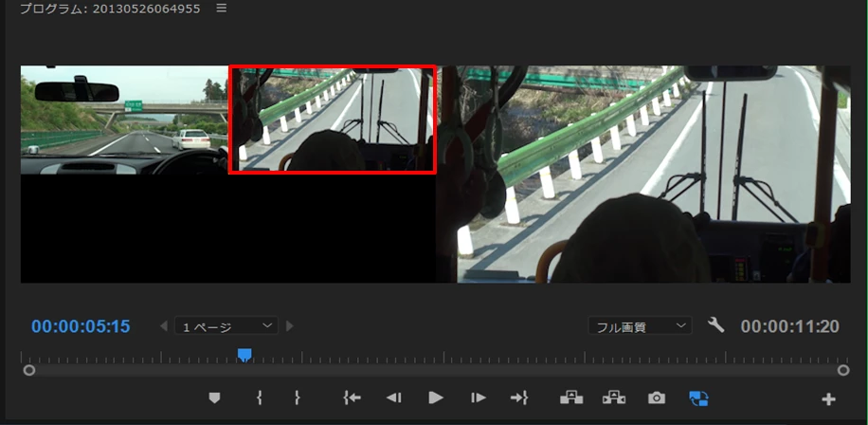Go to next camera page arrow
The width and height of the screenshot is (868, 425).
tap(290, 325)
